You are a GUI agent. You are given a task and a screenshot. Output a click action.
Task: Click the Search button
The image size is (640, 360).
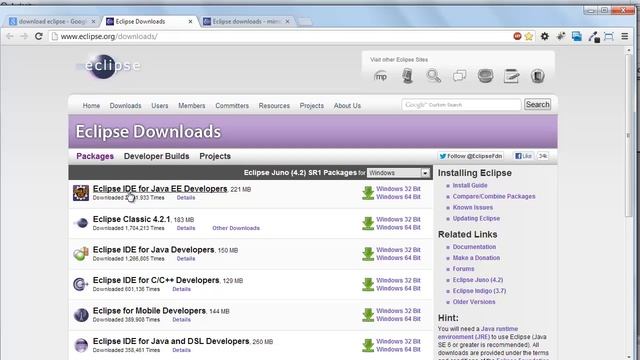[x=537, y=104]
